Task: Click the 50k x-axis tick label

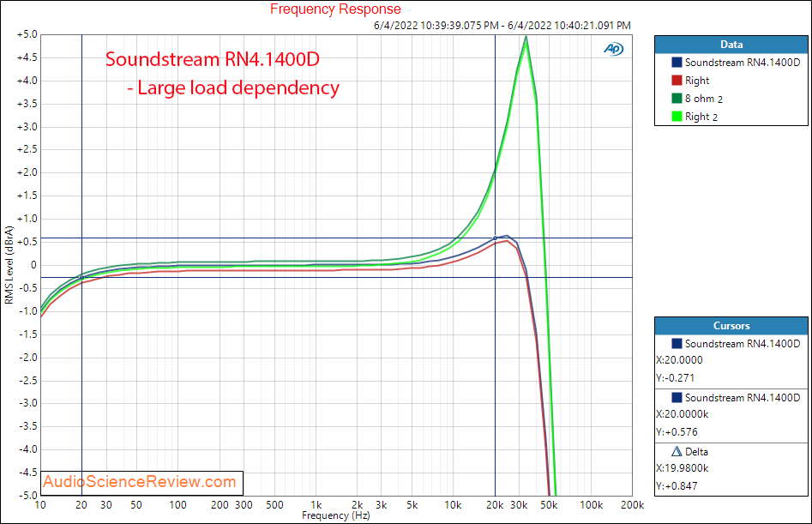Action: click(x=549, y=505)
